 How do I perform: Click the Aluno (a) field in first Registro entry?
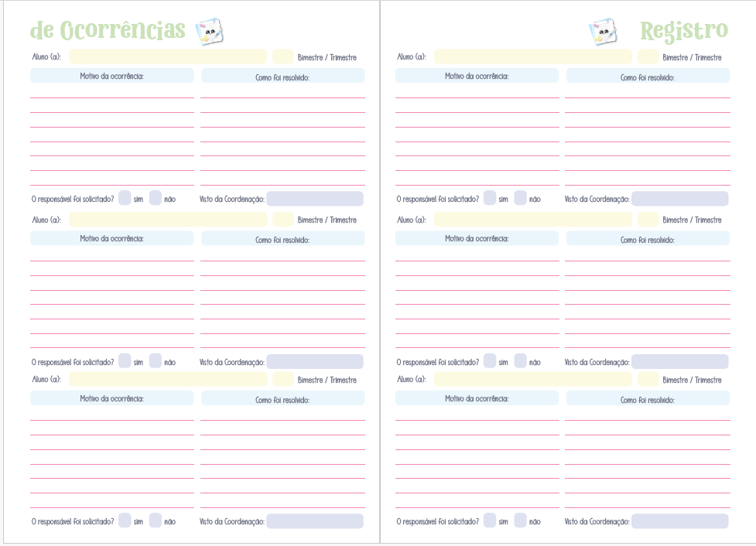533,56
